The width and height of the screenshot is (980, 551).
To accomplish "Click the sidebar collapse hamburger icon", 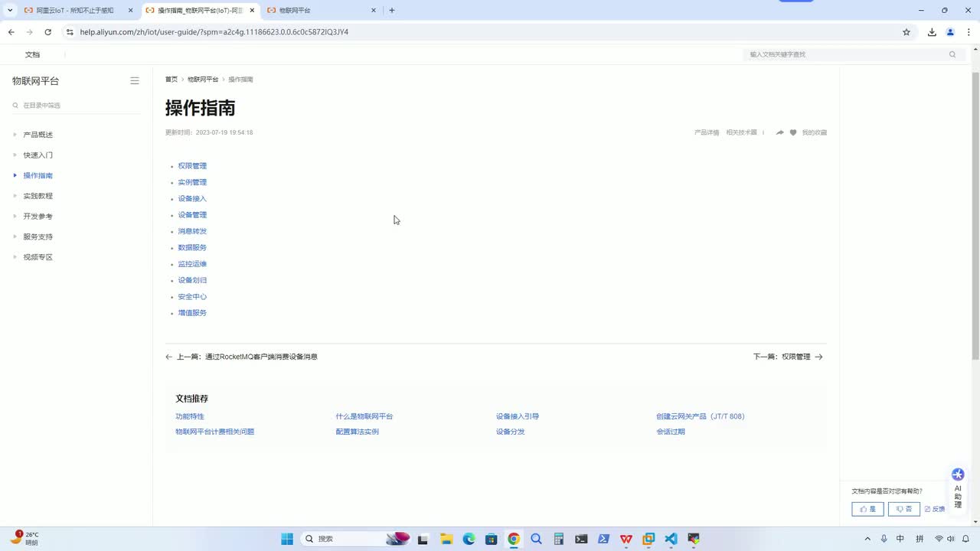I will coord(135,80).
